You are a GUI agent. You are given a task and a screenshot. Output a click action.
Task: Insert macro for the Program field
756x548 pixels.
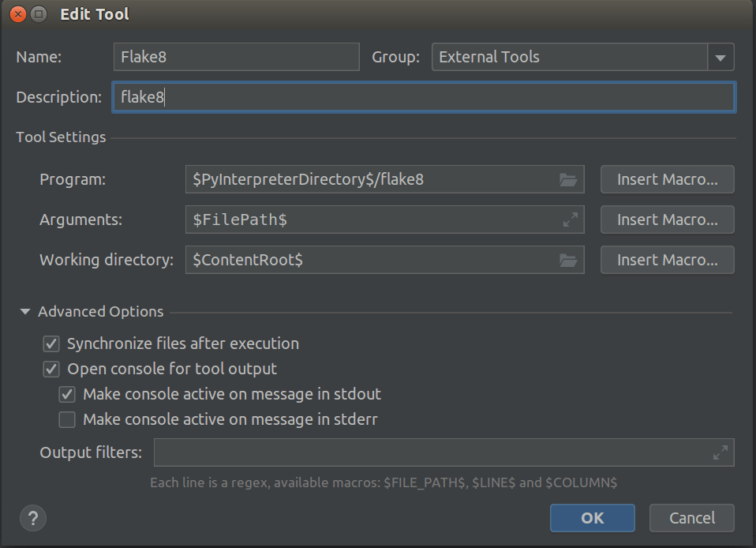pos(667,179)
